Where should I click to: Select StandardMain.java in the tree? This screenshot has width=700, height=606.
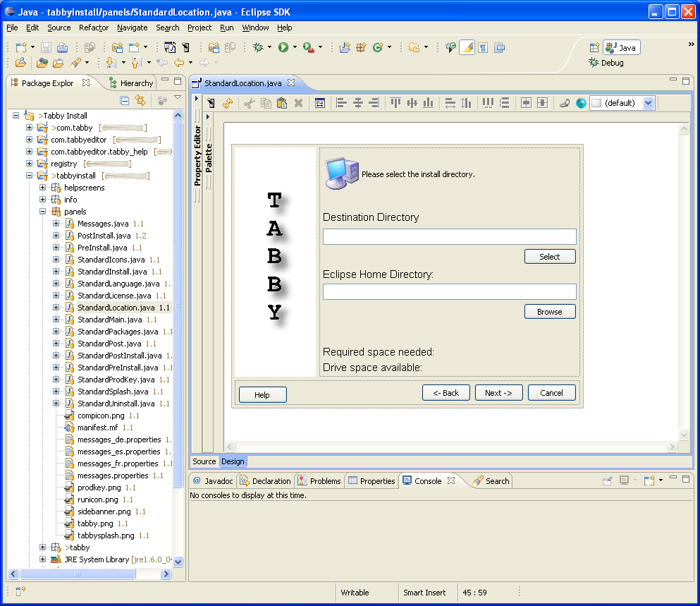pyautogui.click(x=110, y=320)
